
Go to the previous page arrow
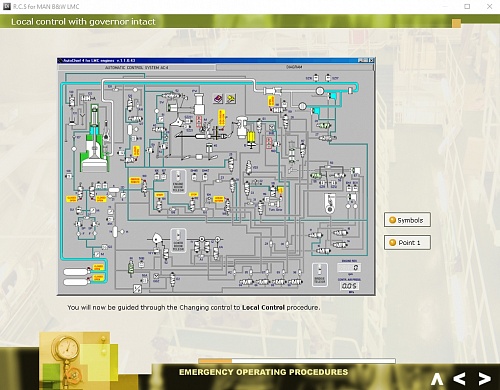coord(459,379)
